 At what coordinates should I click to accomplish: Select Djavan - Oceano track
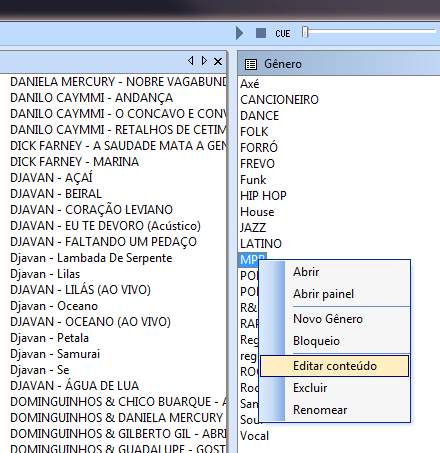point(54,306)
